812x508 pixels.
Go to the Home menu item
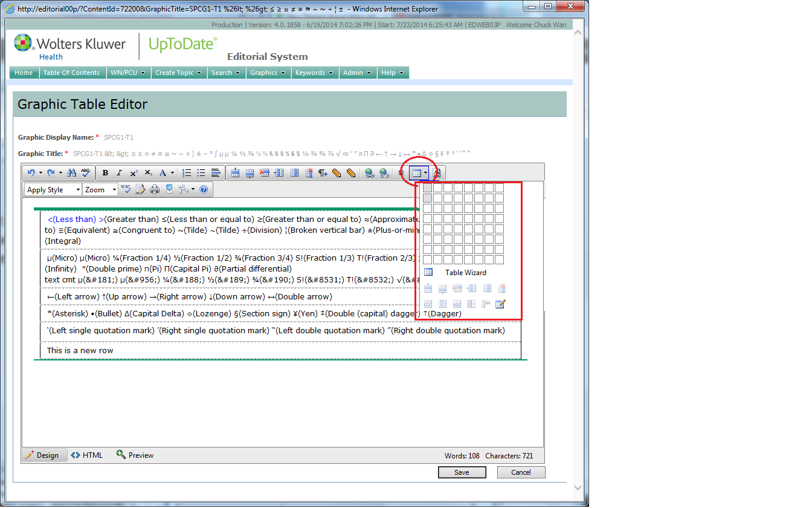[x=24, y=73]
